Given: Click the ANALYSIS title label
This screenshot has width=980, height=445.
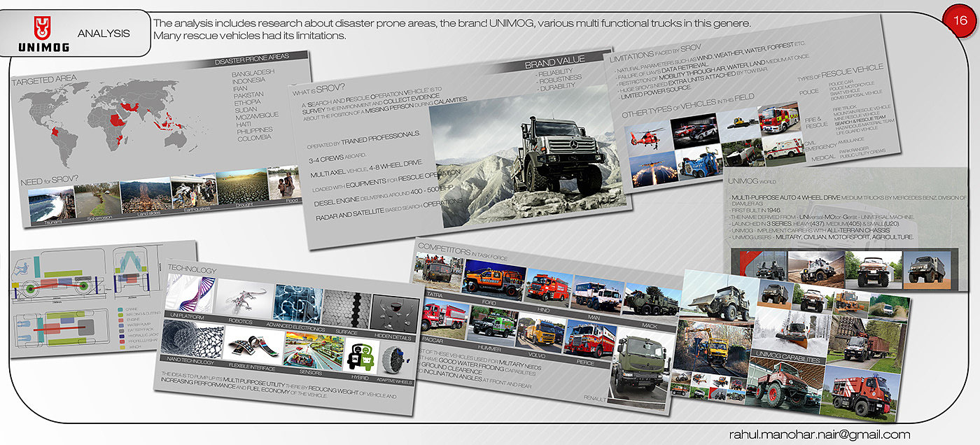Looking at the screenshot, I should pyautogui.click(x=104, y=33).
